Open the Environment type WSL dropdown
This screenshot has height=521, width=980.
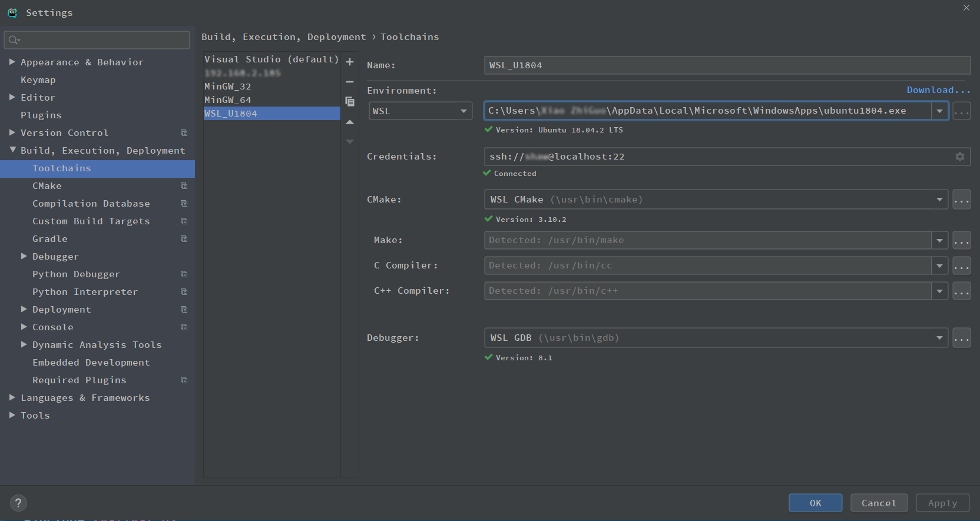[421, 111]
